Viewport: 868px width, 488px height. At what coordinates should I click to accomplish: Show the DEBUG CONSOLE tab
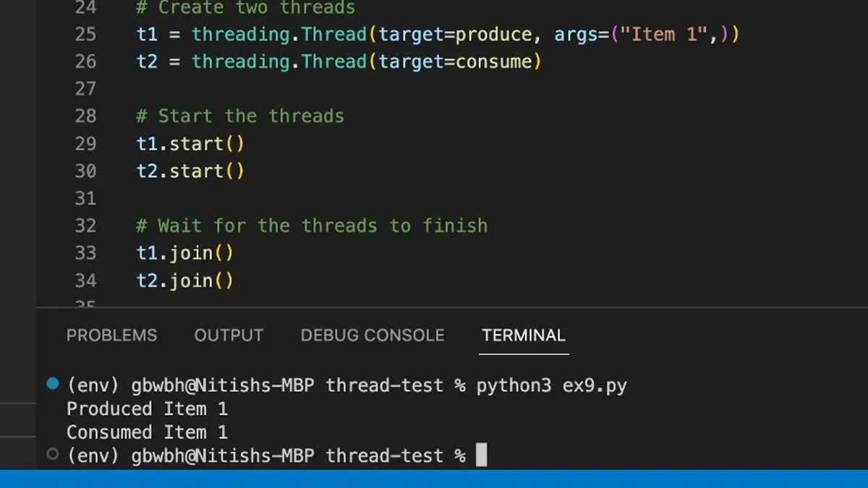373,335
